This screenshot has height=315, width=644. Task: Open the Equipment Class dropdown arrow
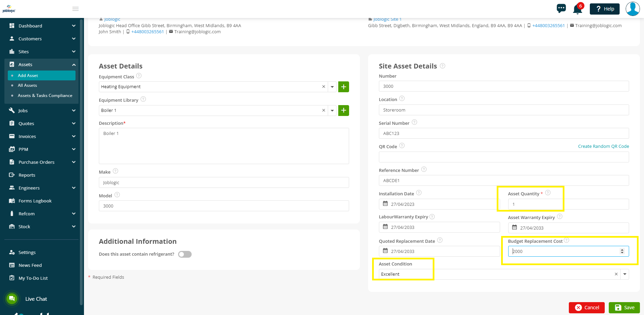[x=332, y=87]
